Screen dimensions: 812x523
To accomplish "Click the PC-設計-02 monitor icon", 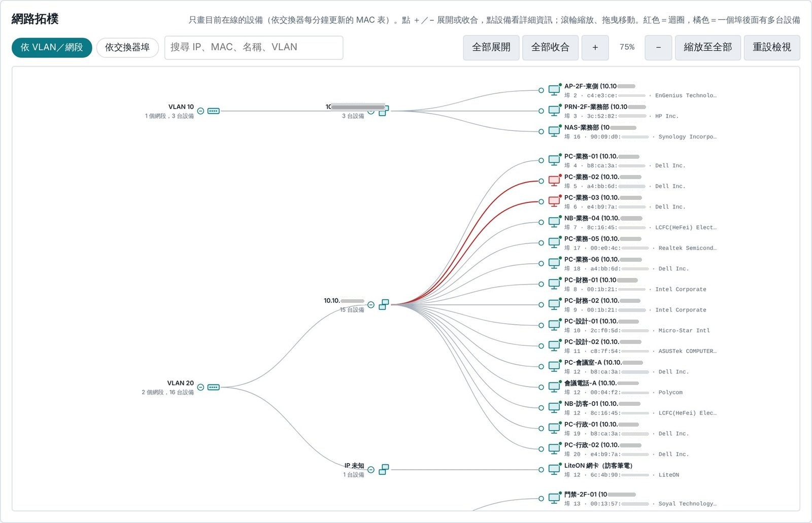I will 554,346.
